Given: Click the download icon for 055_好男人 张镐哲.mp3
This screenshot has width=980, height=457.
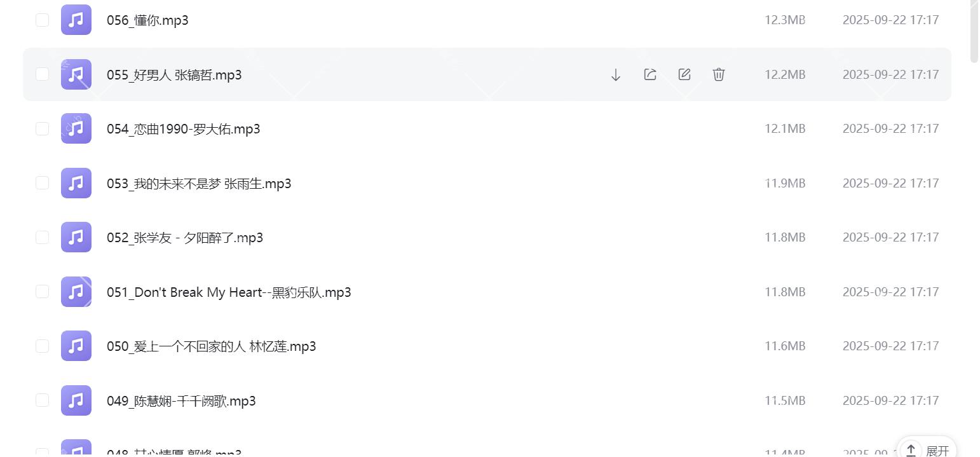Looking at the screenshot, I should (x=615, y=74).
